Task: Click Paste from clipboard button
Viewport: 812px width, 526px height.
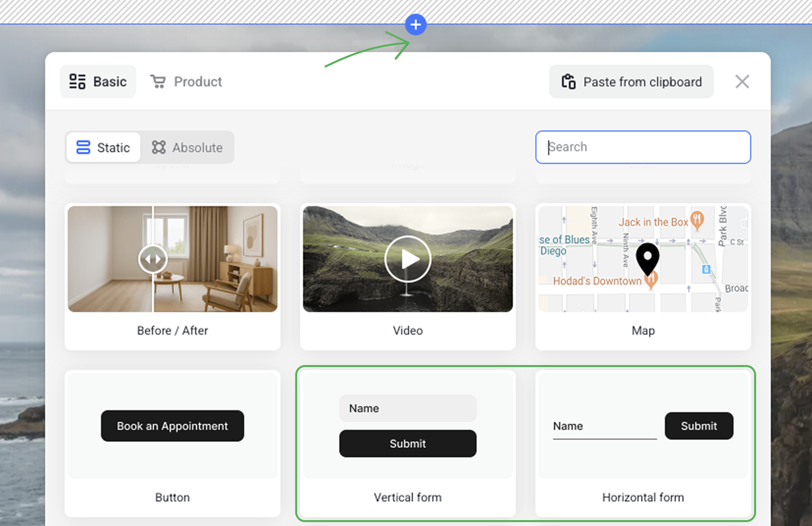Action: point(631,81)
